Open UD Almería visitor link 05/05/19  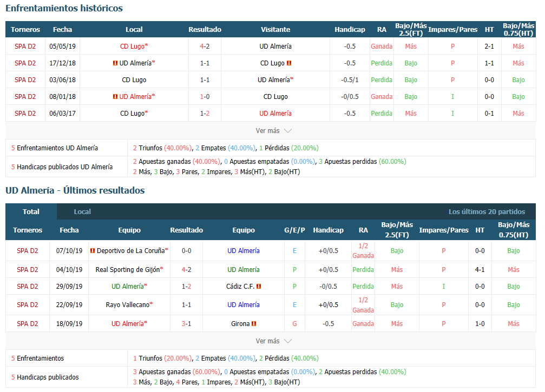coord(275,46)
